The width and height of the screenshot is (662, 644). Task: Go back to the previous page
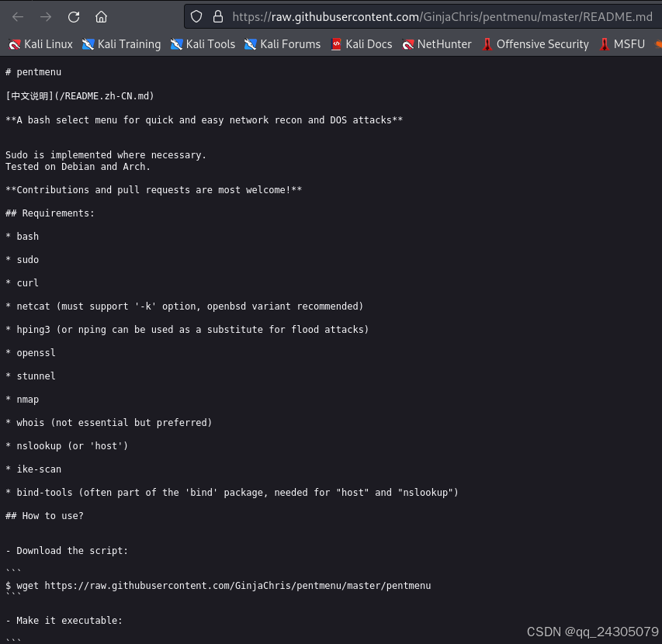coord(18,17)
